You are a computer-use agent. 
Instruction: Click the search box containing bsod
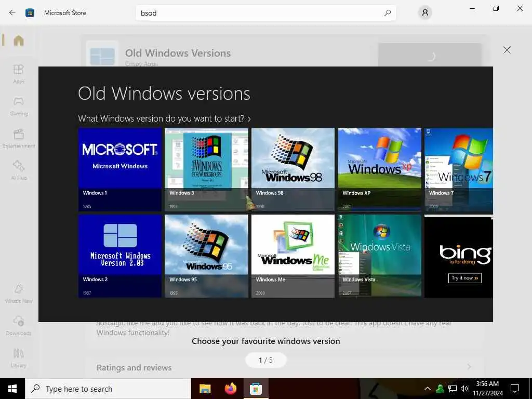coord(265,13)
